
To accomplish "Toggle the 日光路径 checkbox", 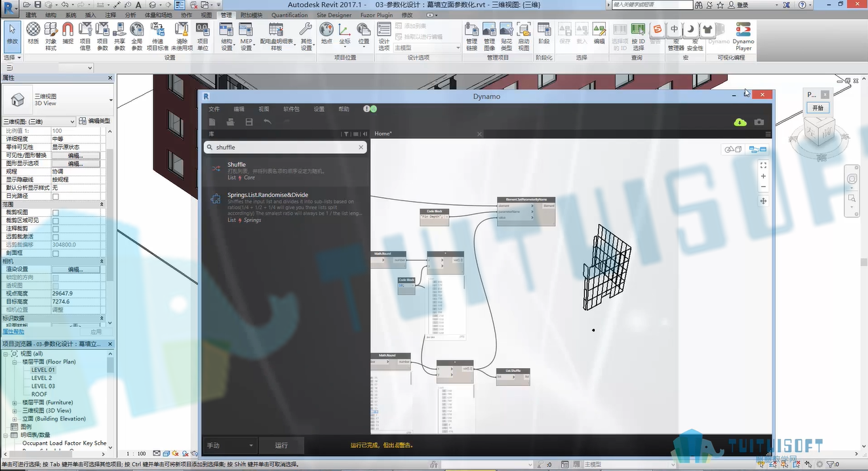I will tap(56, 197).
